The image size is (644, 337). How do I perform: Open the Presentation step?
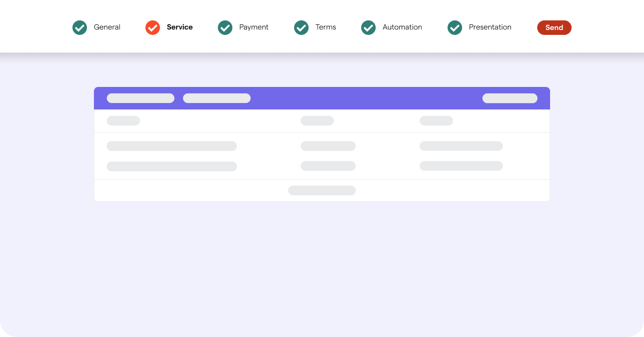tap(489, 27)
